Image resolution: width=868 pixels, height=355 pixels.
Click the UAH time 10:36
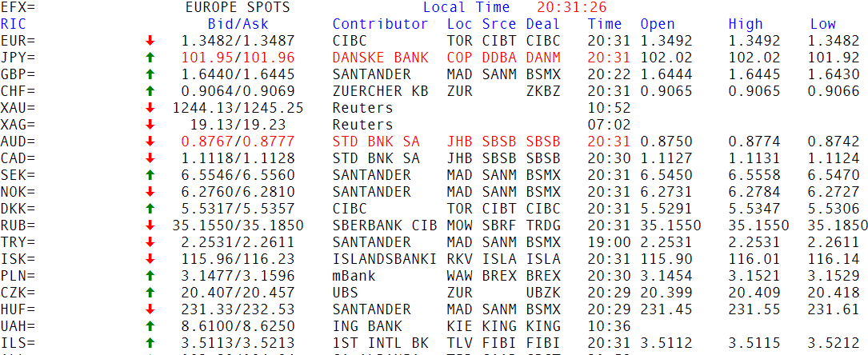click(x=609, y=326)
